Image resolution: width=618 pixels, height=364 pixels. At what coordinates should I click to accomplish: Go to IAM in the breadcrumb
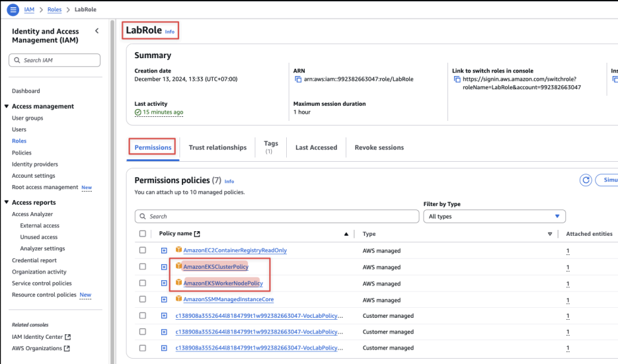click(x=29, y=9)
